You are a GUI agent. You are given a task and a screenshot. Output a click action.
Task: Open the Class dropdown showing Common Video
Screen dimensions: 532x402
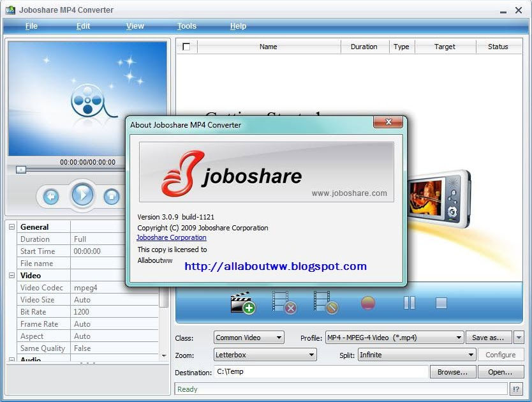tap(249, 338)
